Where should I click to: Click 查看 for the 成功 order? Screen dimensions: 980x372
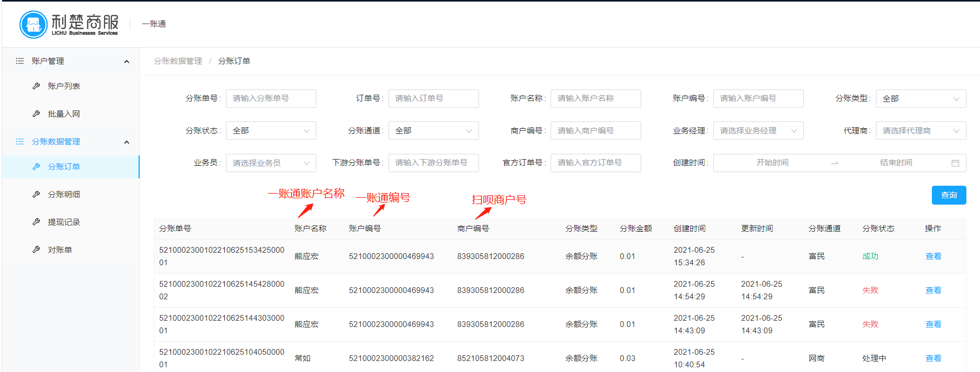pos(933,256)
